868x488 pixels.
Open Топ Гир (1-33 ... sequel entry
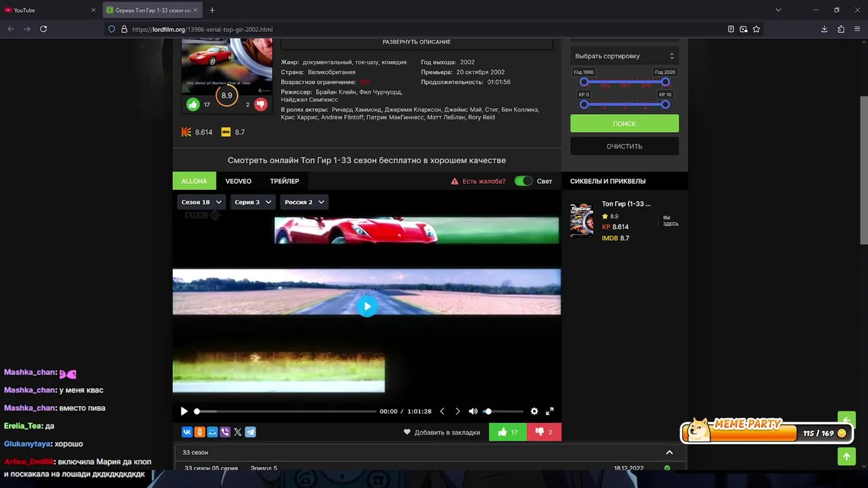[626, 203]
